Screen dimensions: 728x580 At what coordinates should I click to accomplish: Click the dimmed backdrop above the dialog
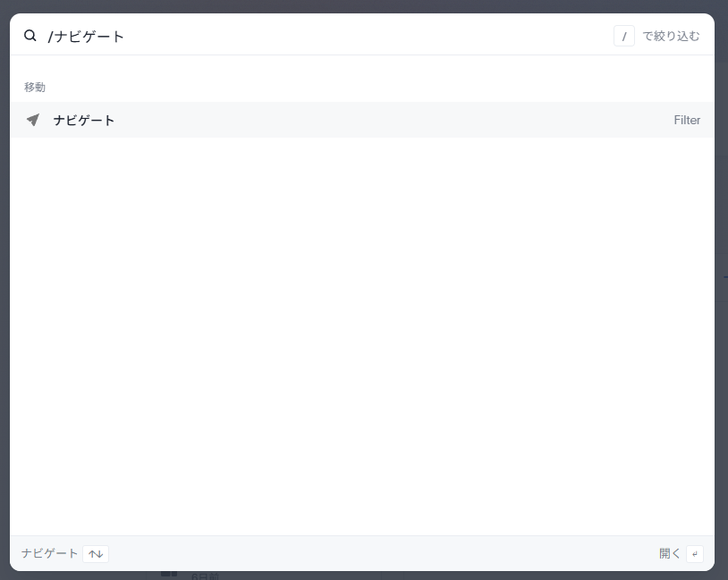coord(364,6)
